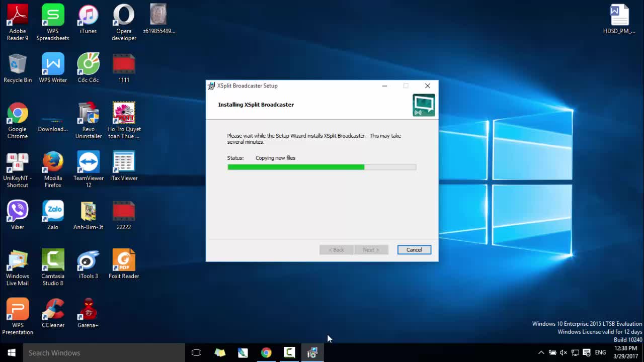
Task: Launch Foxit Reader shortcut
Action: [x=124, y=264]
